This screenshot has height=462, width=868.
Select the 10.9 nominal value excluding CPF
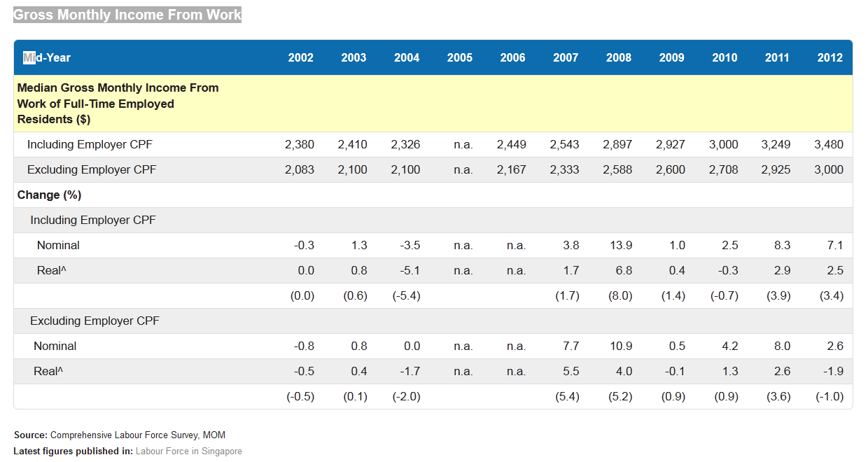tap(621, 346)
